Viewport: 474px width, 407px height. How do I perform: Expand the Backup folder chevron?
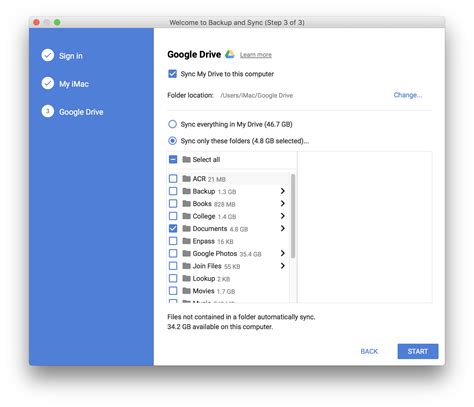pyautogui.click(x=283, y=191)
